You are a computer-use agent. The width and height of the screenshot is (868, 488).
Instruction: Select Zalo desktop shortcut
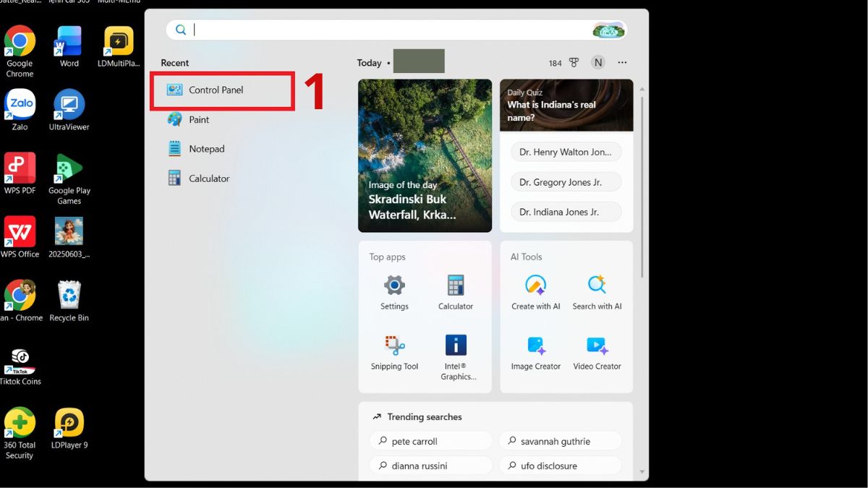click(20, 110)
